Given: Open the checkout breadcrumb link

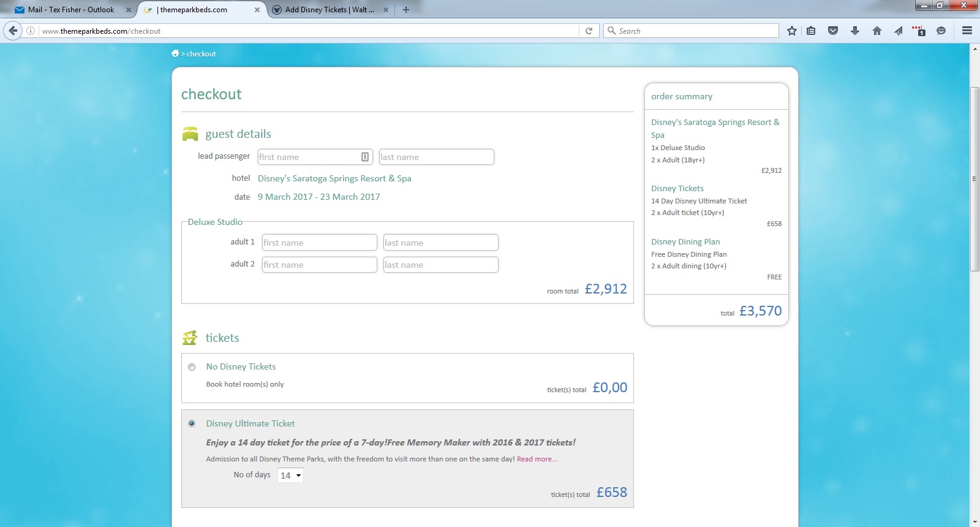Looking at the screenshot, I should pyautogui.click(x=202, y=54).
